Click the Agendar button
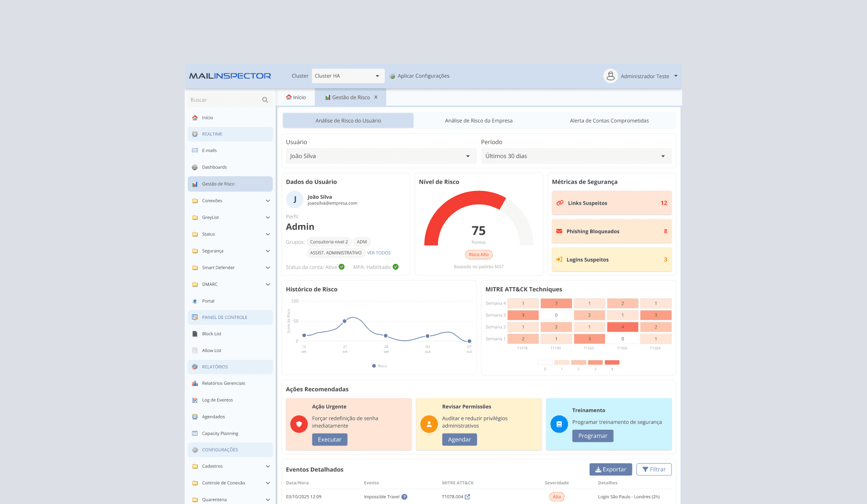 click(460, 440)
